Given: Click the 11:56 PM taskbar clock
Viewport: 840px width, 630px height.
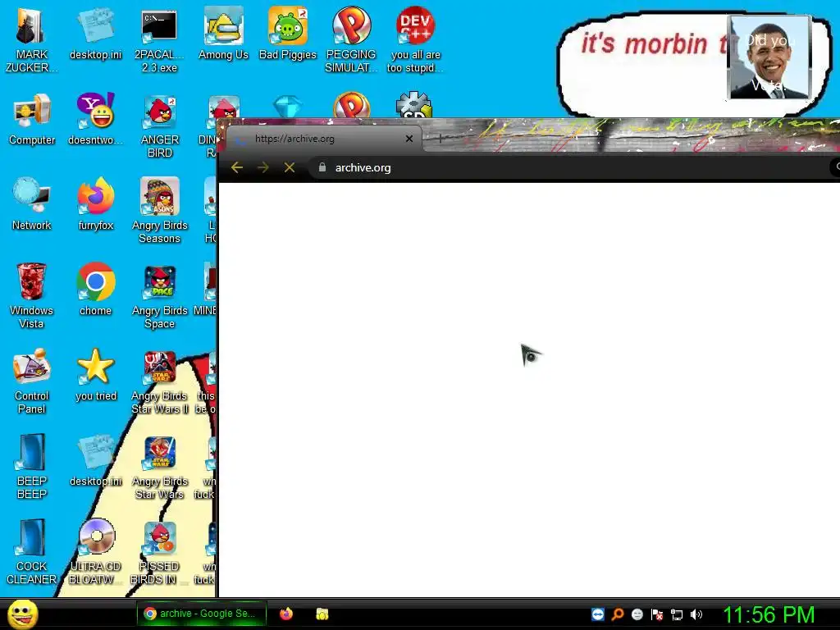Looking at the screenshot, I should (x=769, y=615).
